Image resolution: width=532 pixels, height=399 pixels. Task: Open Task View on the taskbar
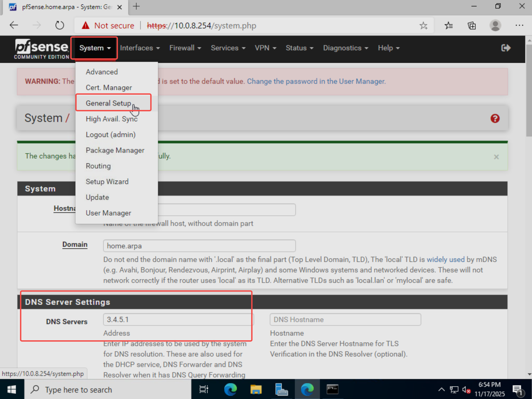(x=204, y=390)
